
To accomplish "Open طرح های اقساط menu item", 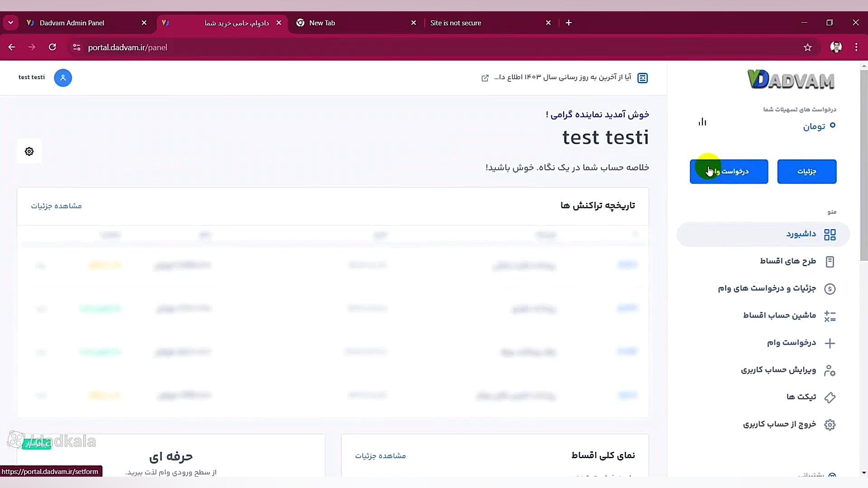I will (x=763, y=261).
